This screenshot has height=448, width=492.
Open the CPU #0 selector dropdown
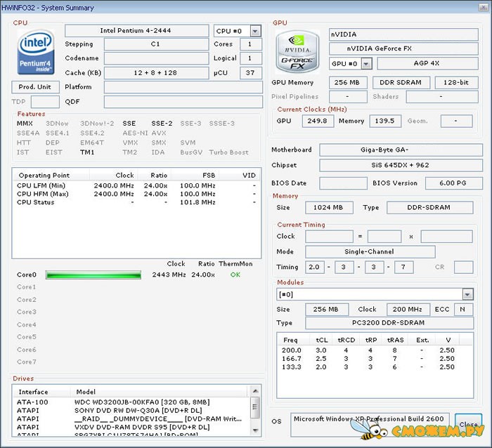tap(255, 31)
